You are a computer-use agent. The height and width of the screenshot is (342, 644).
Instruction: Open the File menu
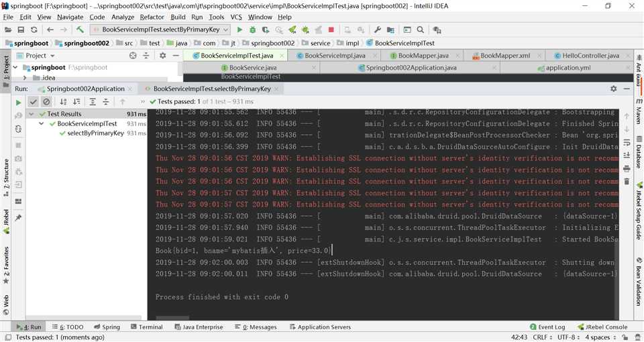point(8,17)
